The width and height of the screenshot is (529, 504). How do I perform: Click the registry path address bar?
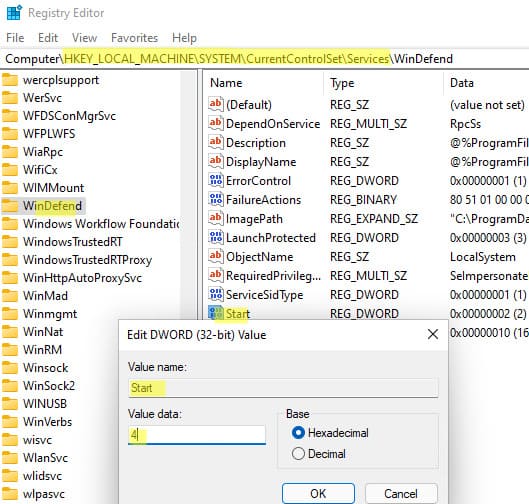[x=264, y=59]
